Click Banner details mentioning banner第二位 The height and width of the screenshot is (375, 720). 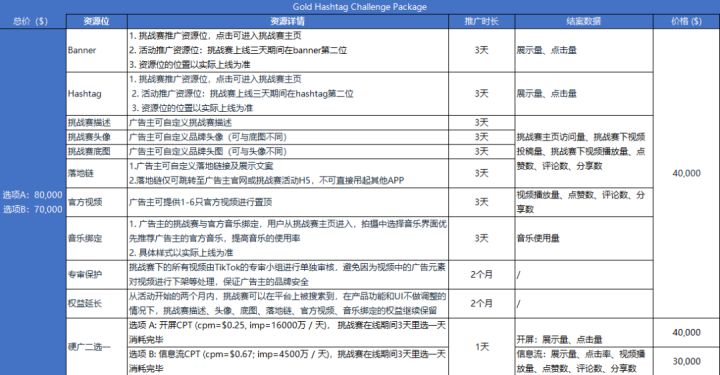click(x=288, y=50)
